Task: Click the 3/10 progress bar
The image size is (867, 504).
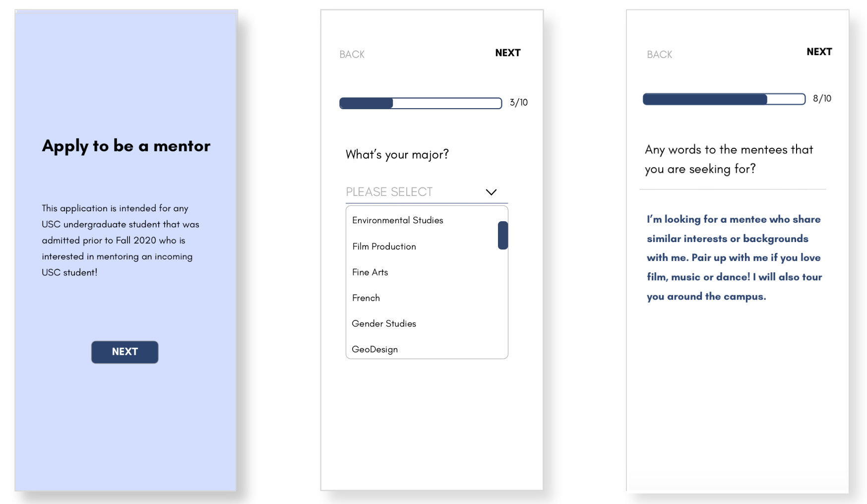Action: click(421, 103)
